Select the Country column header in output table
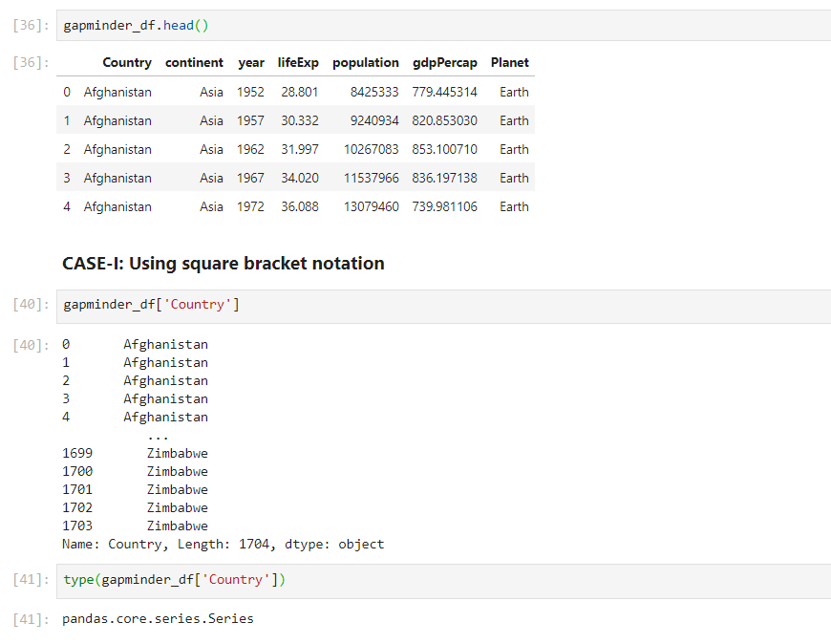 point(127,62)
